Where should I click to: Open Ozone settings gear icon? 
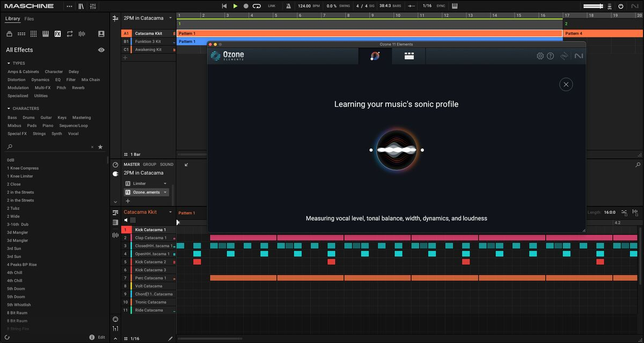[540, 56]
